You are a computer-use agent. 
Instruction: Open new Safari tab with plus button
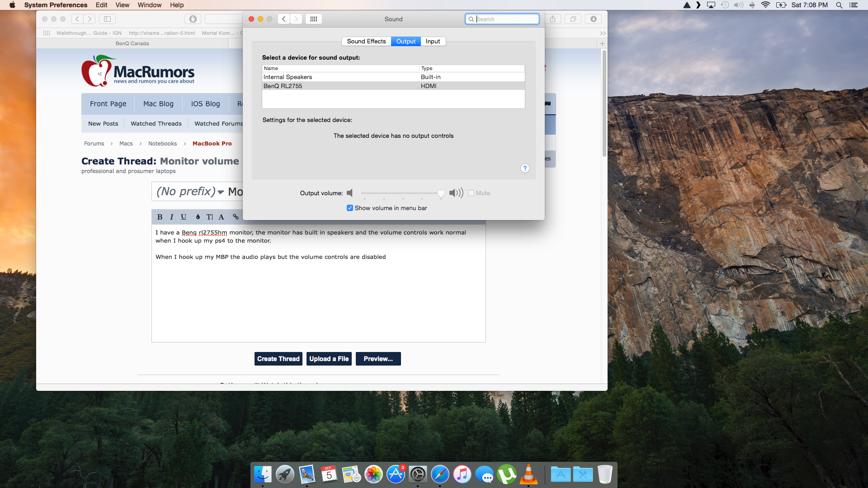coord(602,44)
